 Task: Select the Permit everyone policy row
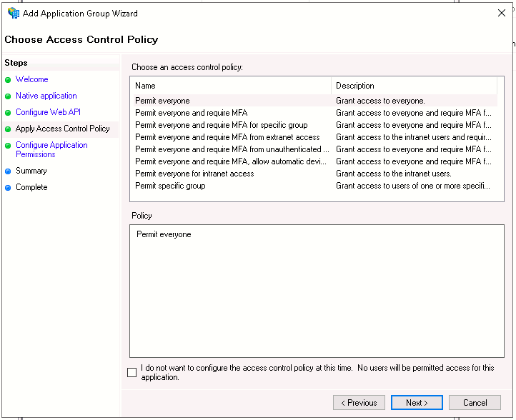162,101
